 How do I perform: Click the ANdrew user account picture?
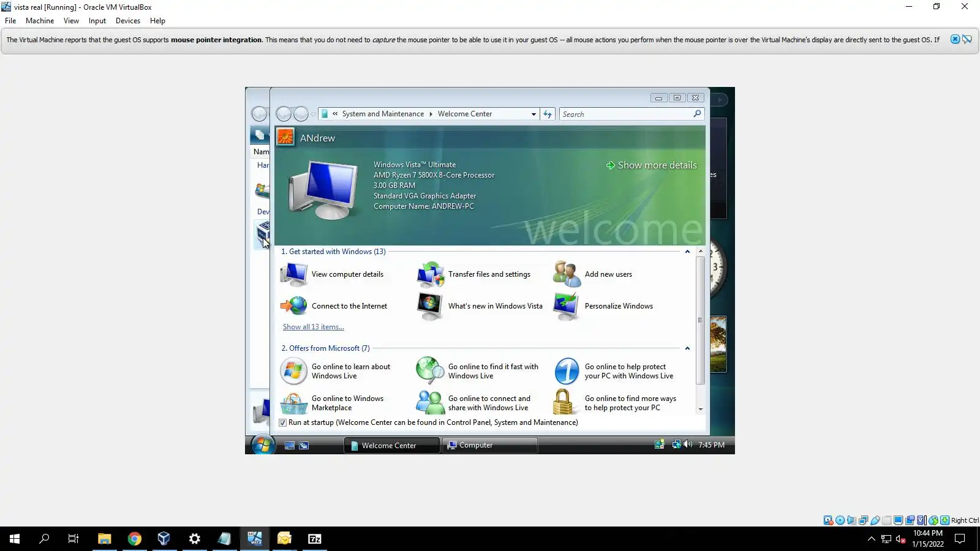coord(285,137)
